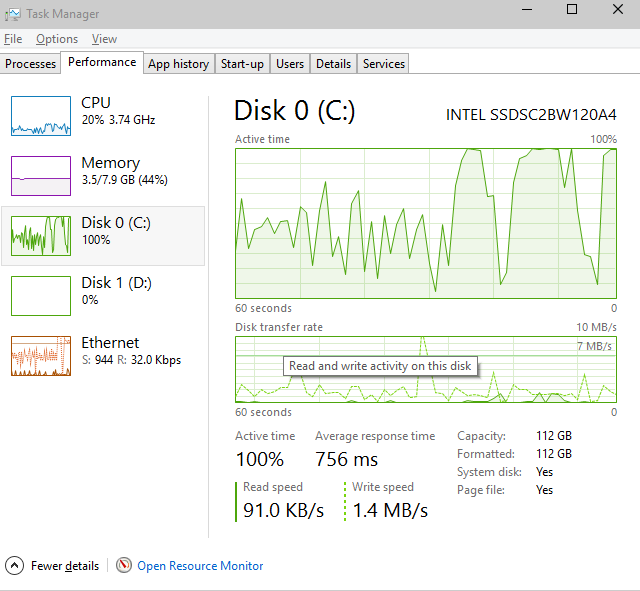This screenshot has height=591, width=640.
Task: Click the 7 MB/s scale label
Action: coord(594,346)
